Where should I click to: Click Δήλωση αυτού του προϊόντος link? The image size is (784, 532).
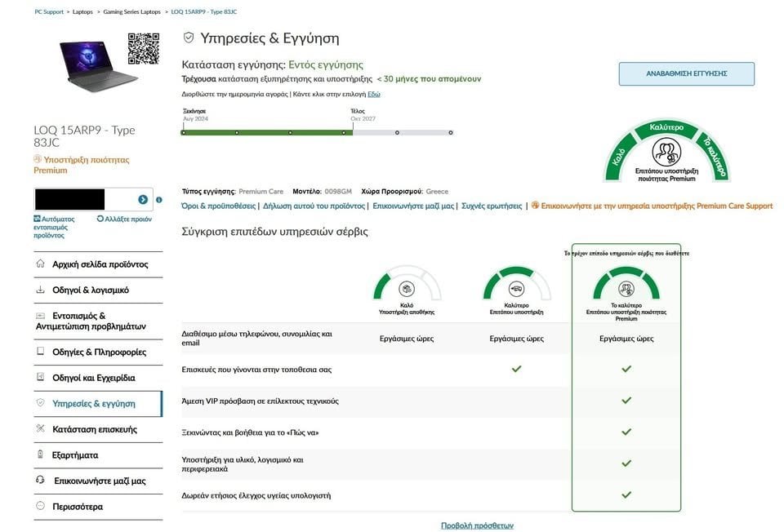click(314, 206)
